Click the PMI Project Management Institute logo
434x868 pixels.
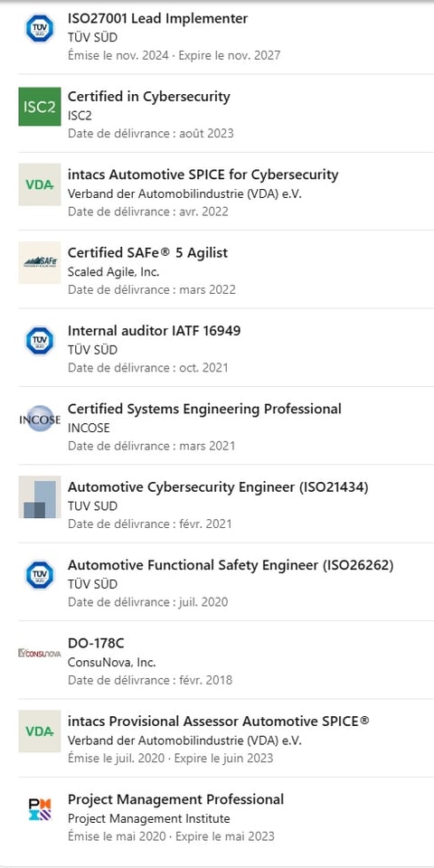point(39,809)
